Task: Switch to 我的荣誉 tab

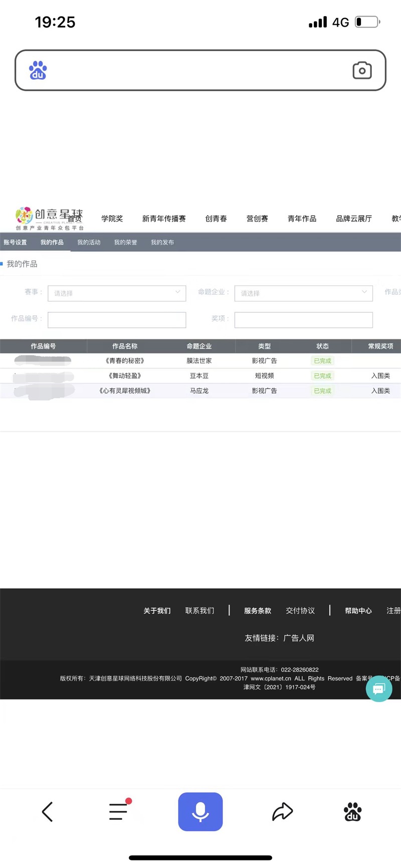Action: [125, 242]
